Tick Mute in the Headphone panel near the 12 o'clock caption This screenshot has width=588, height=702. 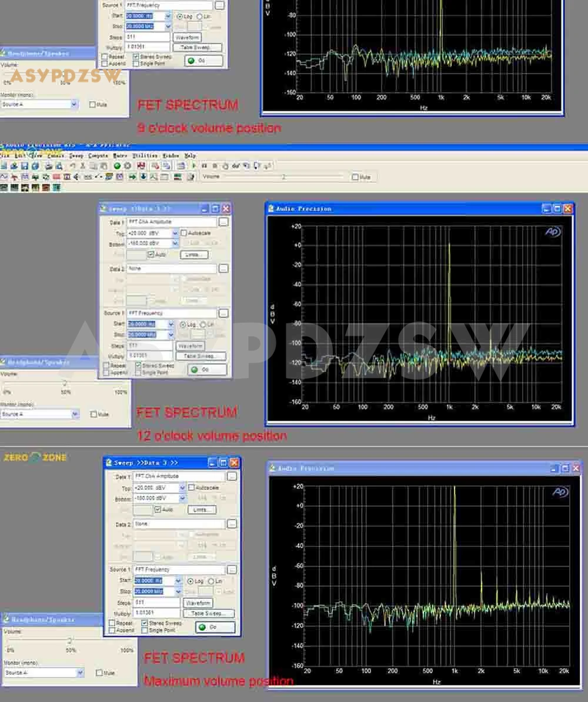click(x=93, y=414)
